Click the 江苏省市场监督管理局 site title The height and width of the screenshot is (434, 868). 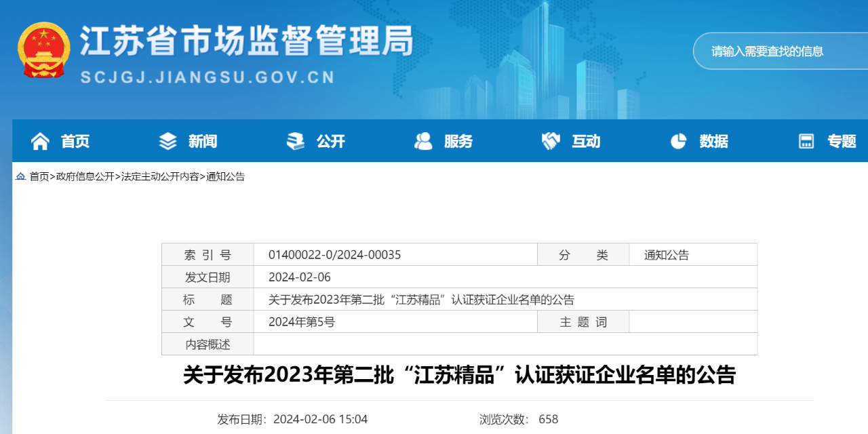tap(247, 42)
